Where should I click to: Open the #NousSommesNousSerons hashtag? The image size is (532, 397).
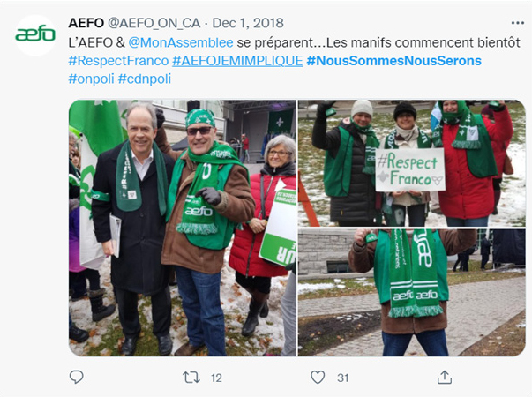pos(393,61)
